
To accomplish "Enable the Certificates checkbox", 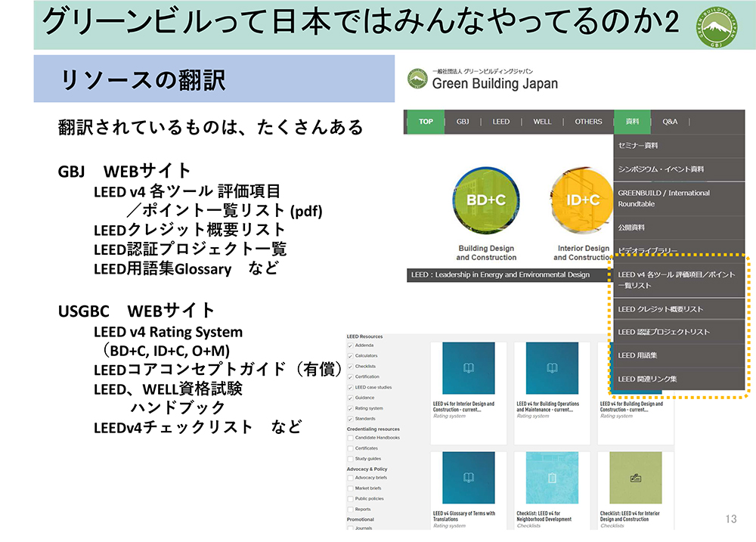I will (x=351, y=448).
